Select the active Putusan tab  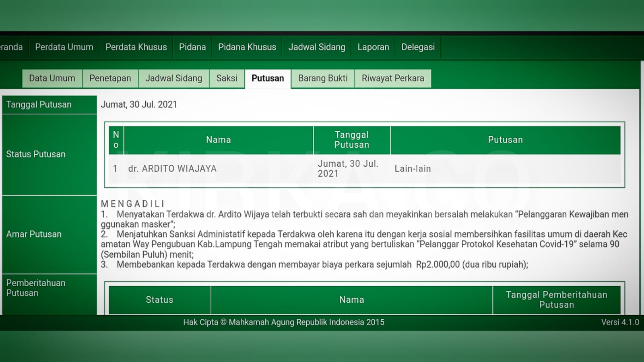(x=268, y=78)
